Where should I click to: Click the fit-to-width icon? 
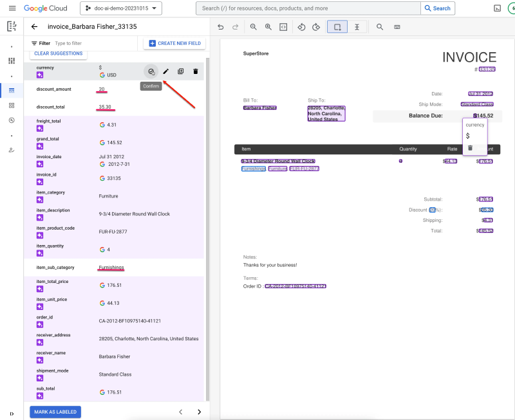283,27
